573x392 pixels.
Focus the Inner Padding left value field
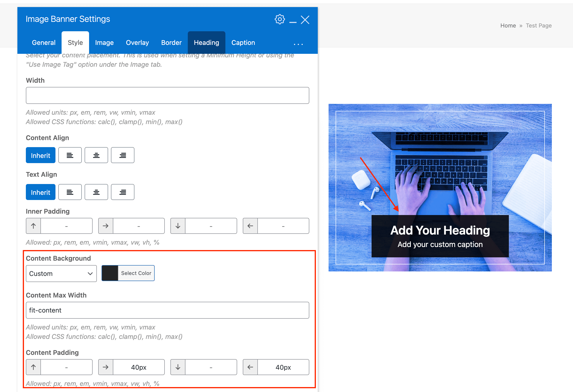click(x=283, y=226)
